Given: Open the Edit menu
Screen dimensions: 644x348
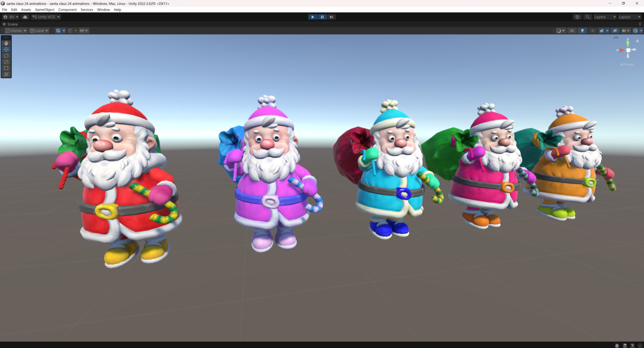Looking at the screenshot, I should 14,10.
